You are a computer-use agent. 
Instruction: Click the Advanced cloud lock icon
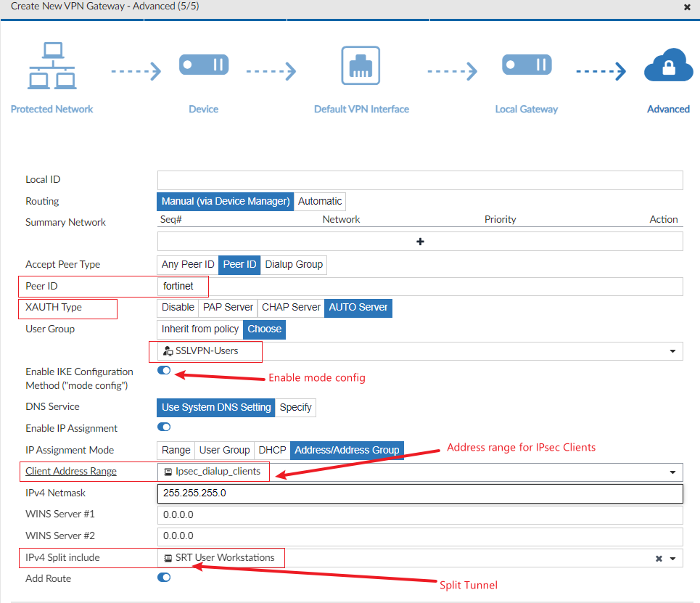point(668,65)
